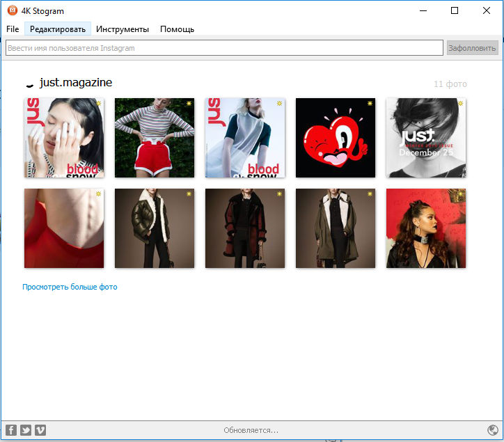This screenshot has height=442, width=504.
Task: Open the olive puffer jacket model photo
Action: pos(155,228)
